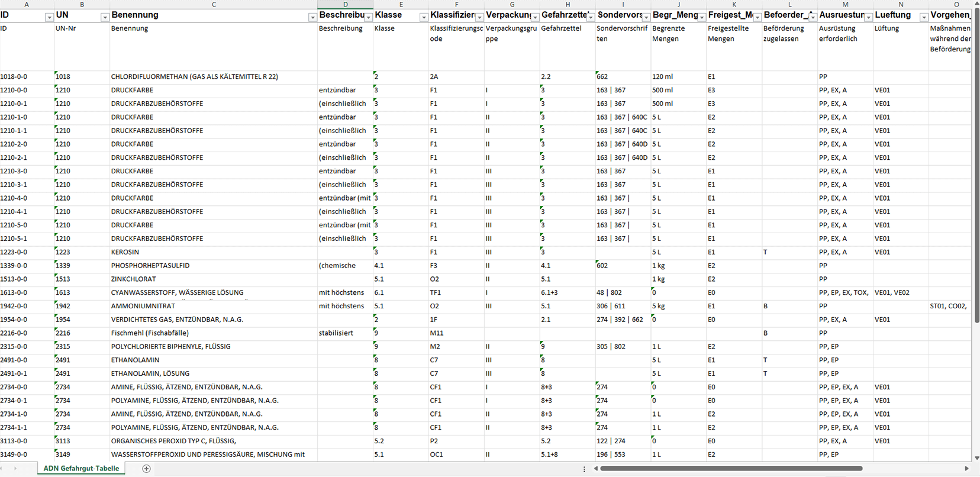Open the Klasse filter dropdown

(x=424, y=18)
